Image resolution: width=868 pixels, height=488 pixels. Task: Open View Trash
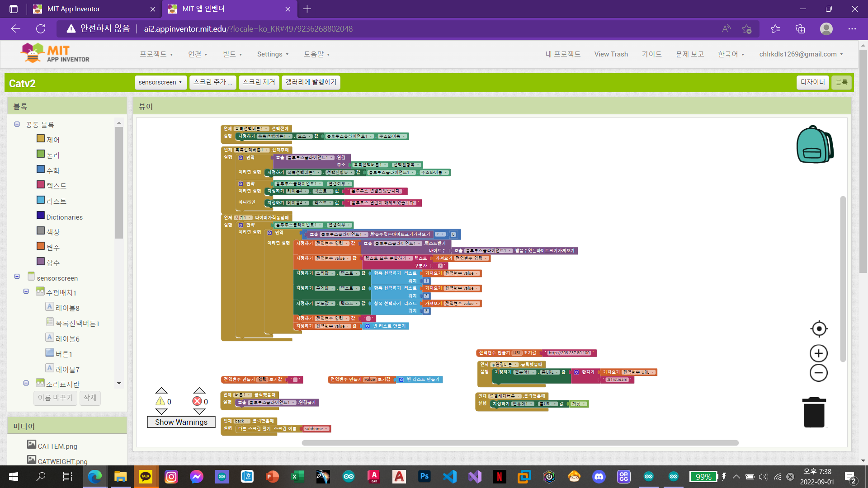[x=611, y=54]
